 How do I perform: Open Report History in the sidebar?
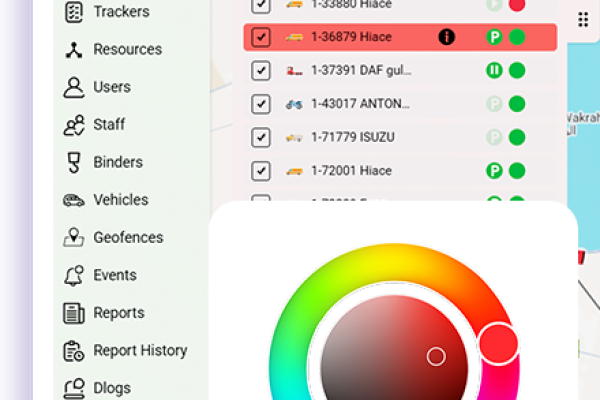coord(139,350)
